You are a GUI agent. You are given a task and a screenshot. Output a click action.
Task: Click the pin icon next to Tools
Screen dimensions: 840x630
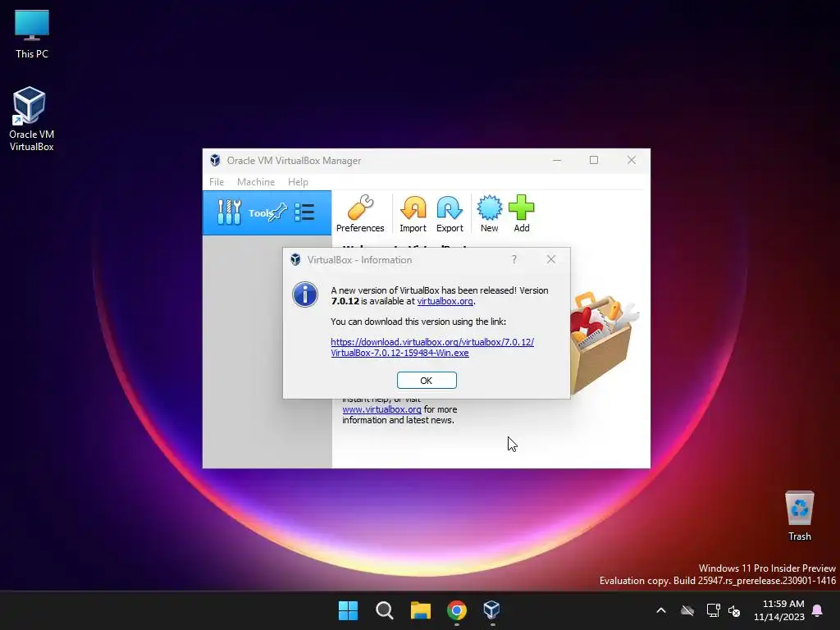tap(279, 212)
